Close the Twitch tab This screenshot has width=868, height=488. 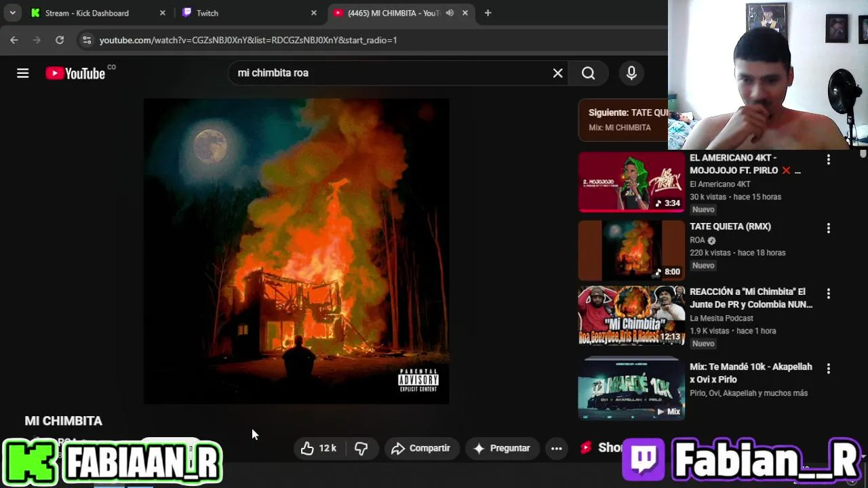tap(313, 13)
